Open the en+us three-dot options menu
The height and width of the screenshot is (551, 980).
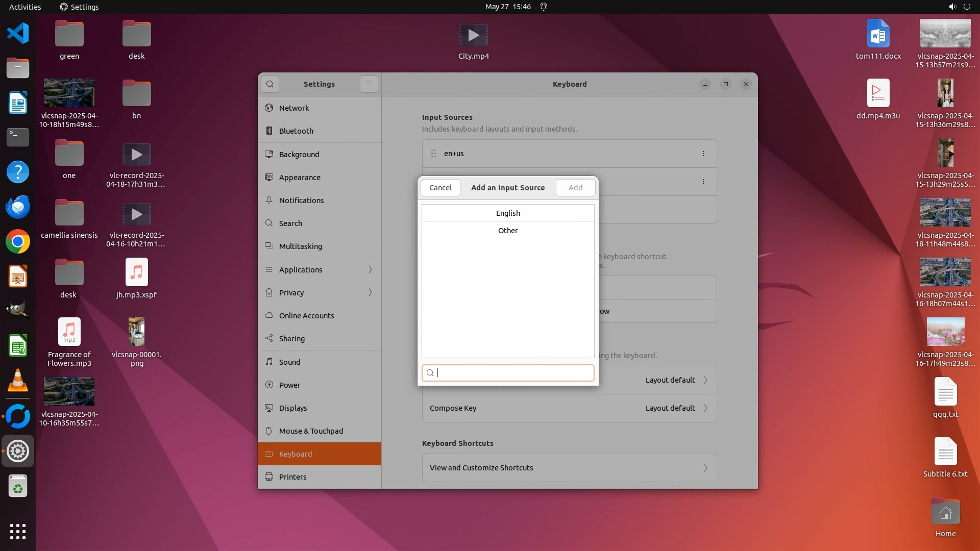pos(703,154)
